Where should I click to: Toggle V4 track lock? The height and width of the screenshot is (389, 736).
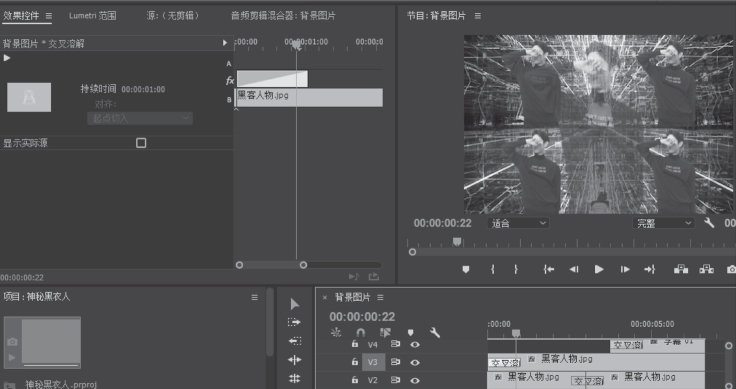pos(355,344)
